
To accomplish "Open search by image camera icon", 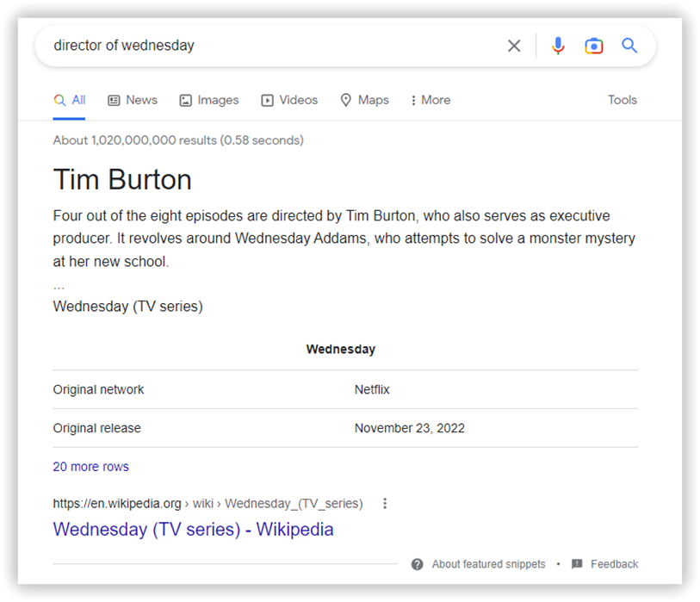I will (594, 46).
